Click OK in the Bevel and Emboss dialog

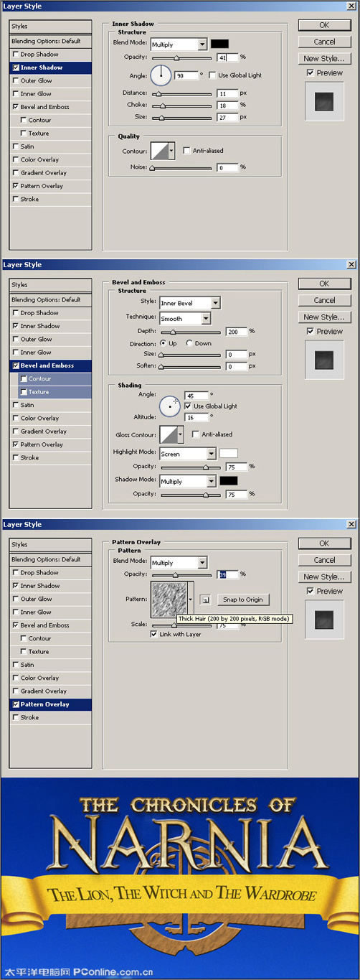click(324, 284)
